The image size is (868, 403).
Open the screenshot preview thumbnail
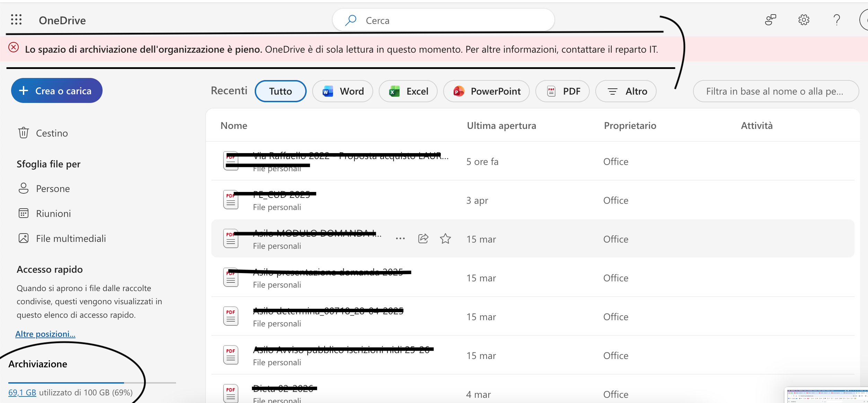tap(826, 395)
